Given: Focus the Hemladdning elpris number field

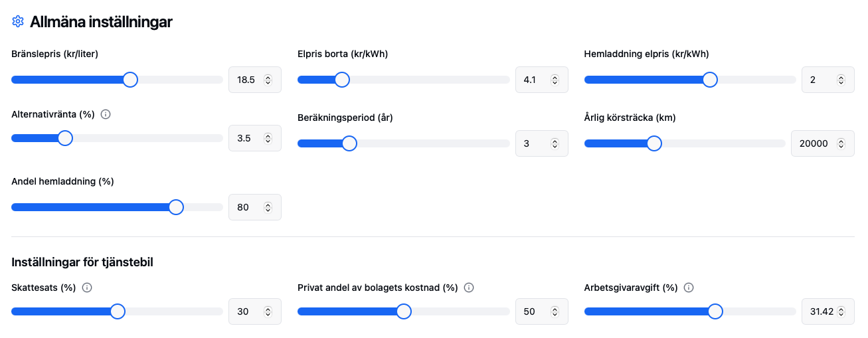Looking at the screenshot, I should coord(820,80).
